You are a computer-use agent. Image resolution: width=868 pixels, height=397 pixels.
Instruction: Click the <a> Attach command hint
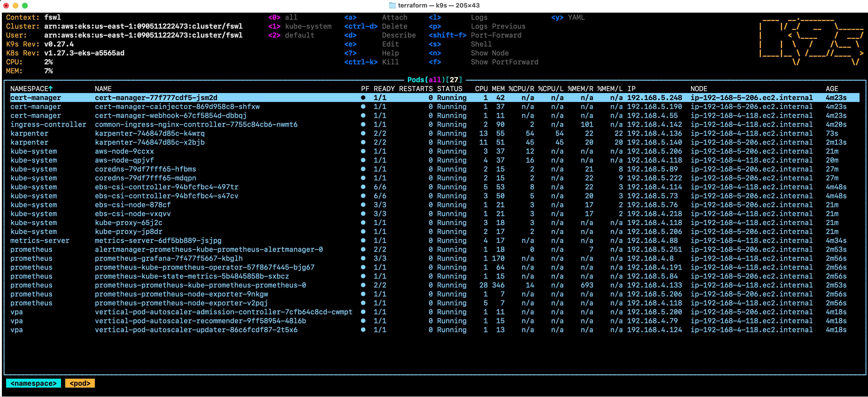click(x=376, y=18)
